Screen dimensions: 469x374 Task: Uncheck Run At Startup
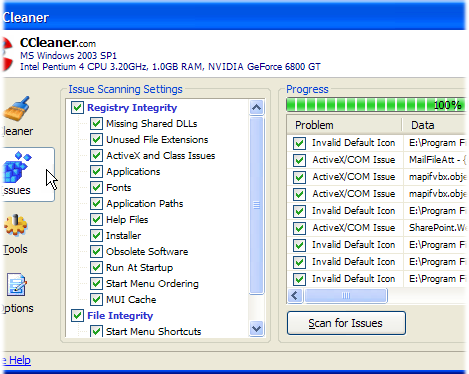point(96,268)
